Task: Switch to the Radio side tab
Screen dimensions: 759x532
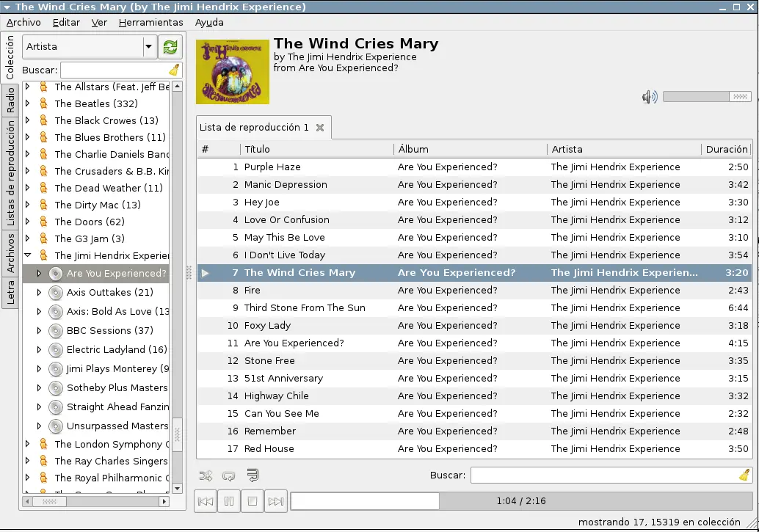Action: pyautogui.click(x=10, y=101)
